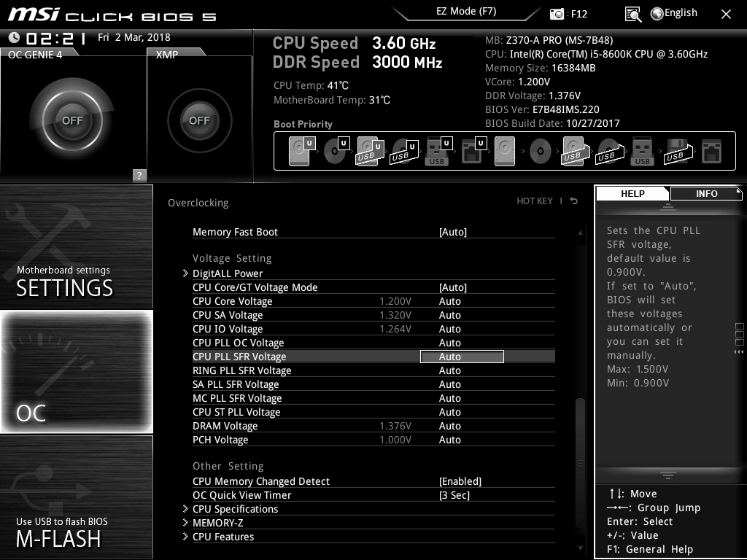
Task: Select the MC PLL SFR Voltage Auto field
Action: point(449,398)
